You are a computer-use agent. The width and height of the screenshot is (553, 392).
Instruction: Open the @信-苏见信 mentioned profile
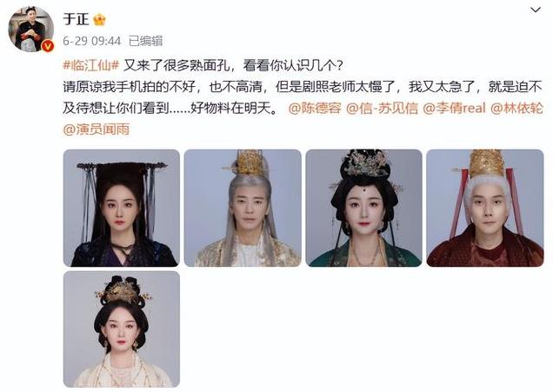click(382, 108)
